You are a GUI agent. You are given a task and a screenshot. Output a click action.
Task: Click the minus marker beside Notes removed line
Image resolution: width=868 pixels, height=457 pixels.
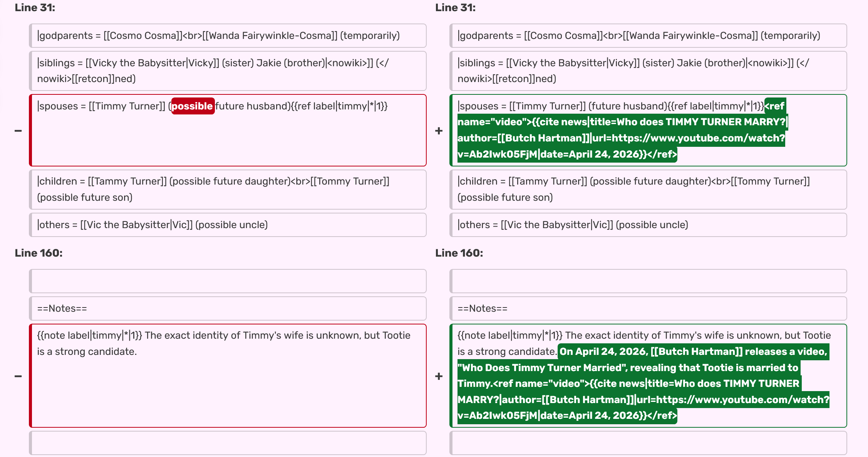click(x=18, y=376)
